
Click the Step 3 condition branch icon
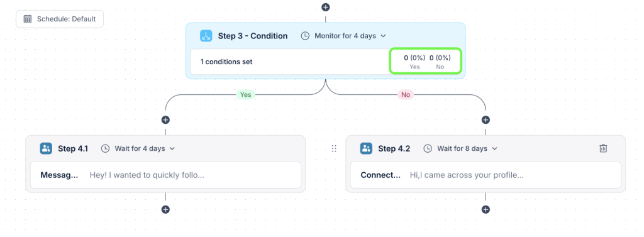[206, 36]
